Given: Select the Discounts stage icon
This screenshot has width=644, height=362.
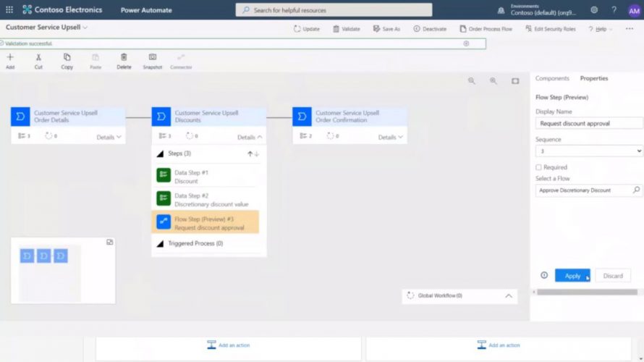Looking at the screenshot, I should click(161, 117).
